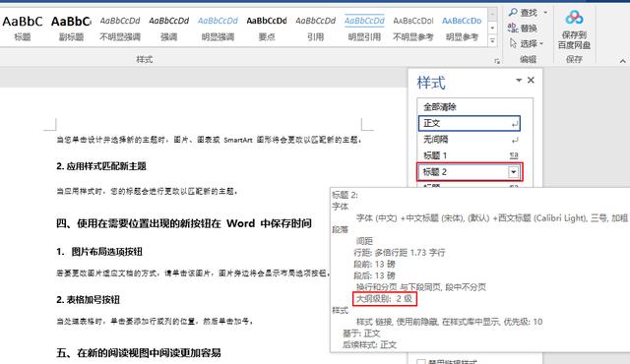Expand the full styles gallery
Screen dimensions: 630x364
pos(492,40)
